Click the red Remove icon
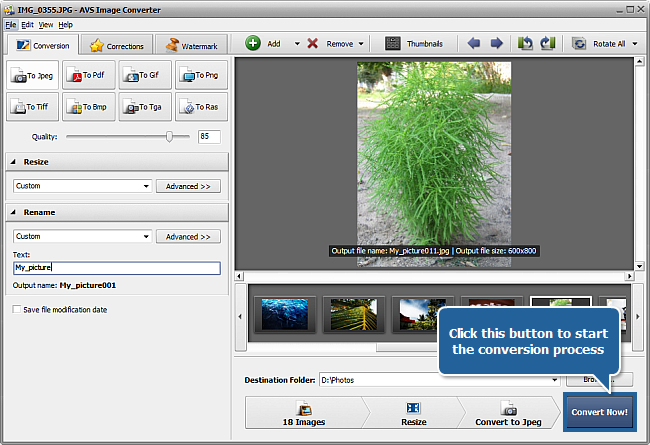Screen dimensions: 650x445 coord(313,43)
